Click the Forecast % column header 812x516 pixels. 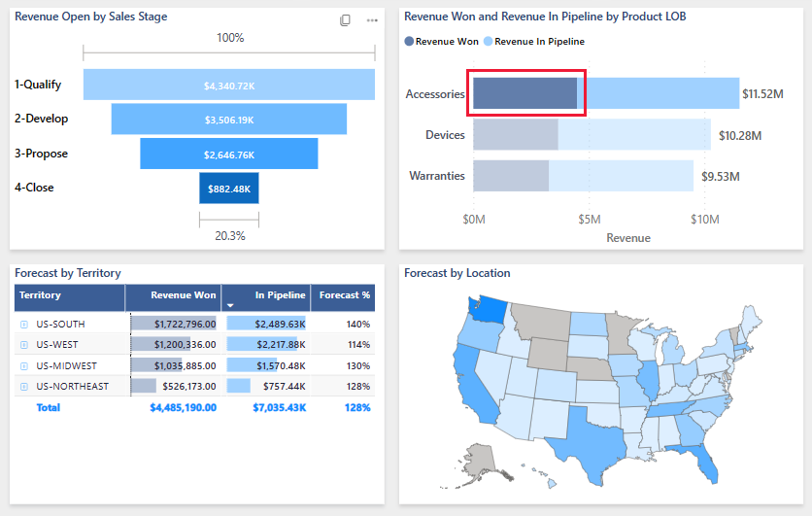pyautogui.click(x=343, y=297)
